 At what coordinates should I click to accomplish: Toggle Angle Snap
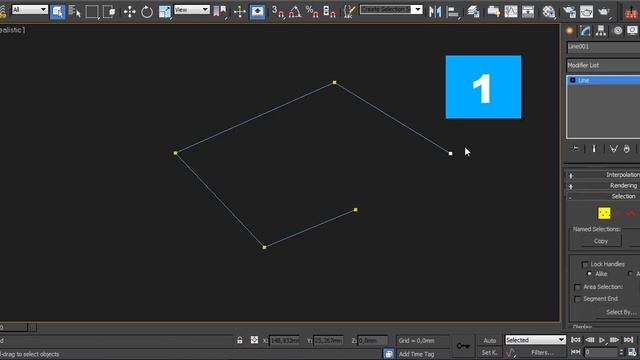point(295,11)
